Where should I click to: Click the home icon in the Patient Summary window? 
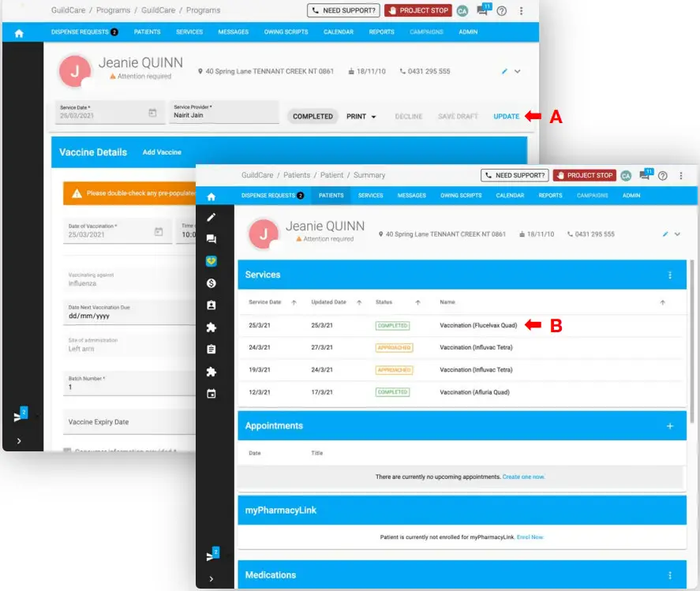[x=211, y=196]
